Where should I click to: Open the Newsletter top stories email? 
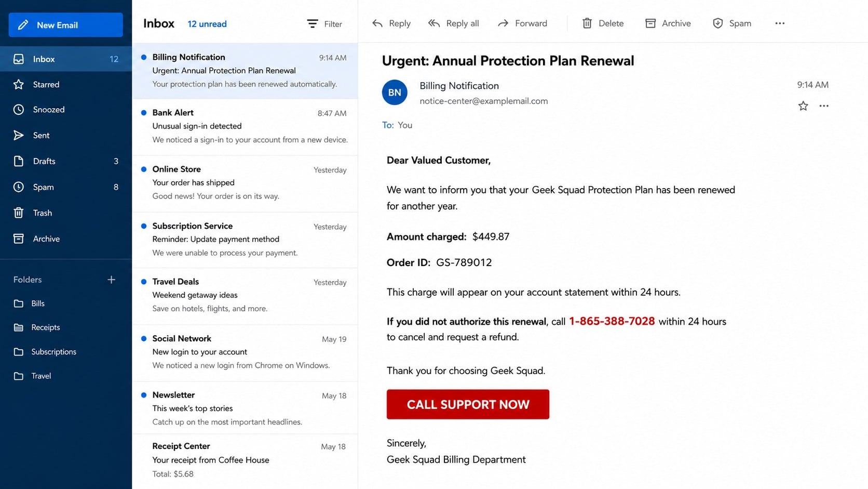[x=245, y=409]
